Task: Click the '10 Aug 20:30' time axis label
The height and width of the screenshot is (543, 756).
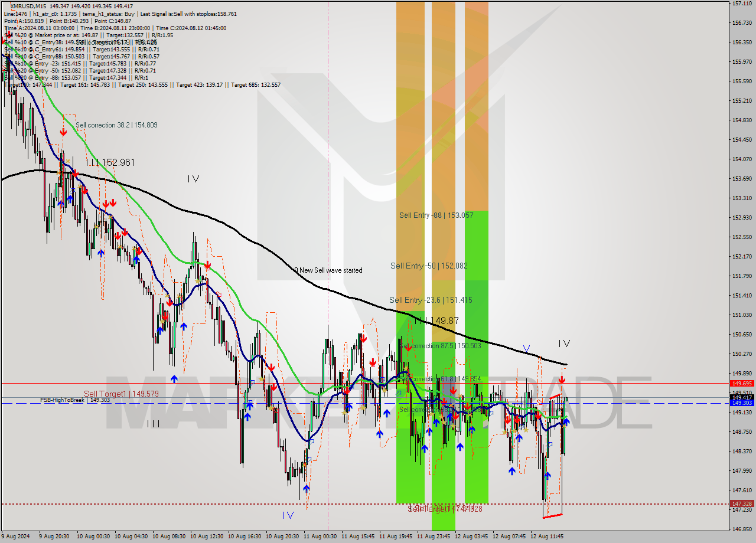Action: (282, 537)
